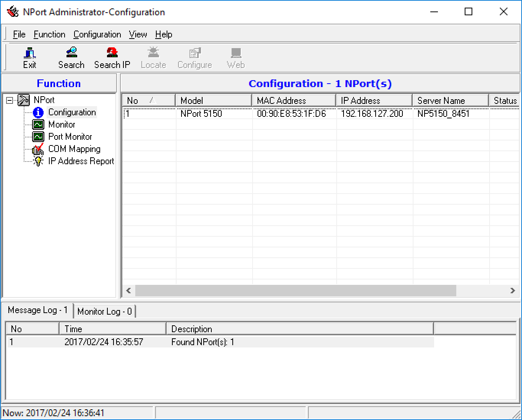Click the Exit toolbar icon
Viewport: 522px width, 420px height.
pos(29,58)
